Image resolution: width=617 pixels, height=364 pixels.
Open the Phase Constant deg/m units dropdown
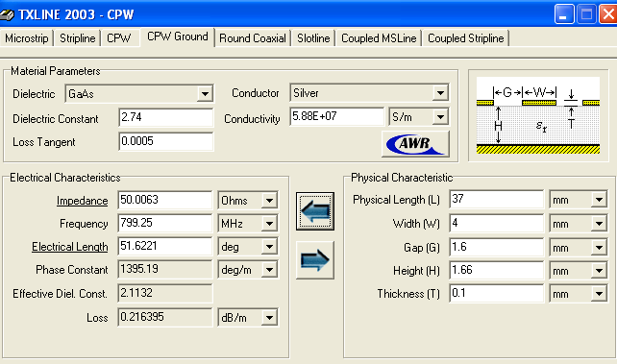point(269,270)
